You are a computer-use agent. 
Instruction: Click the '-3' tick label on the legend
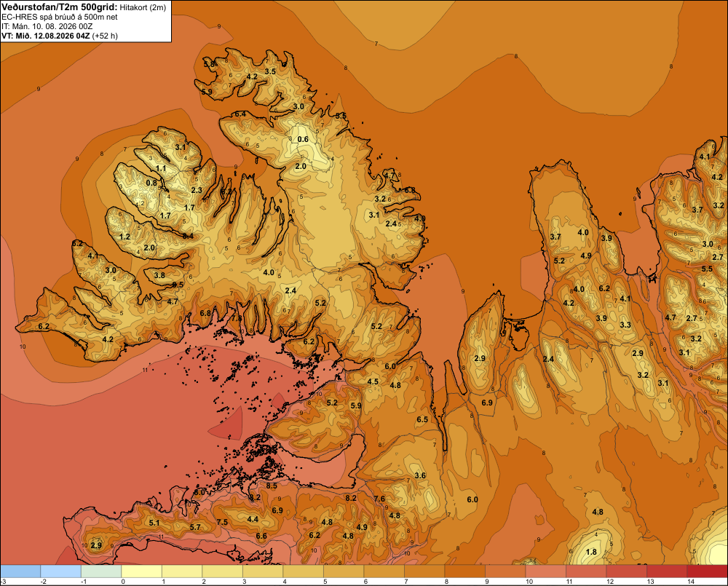(x=3, y=582)
